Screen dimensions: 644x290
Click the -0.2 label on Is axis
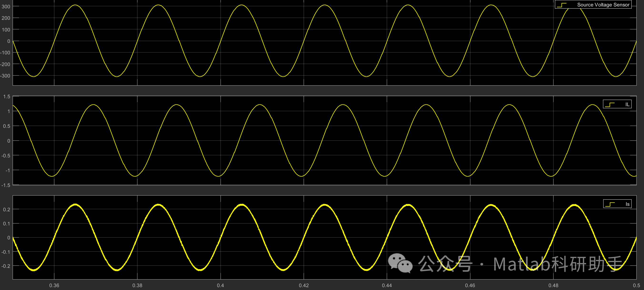(6, 266)
